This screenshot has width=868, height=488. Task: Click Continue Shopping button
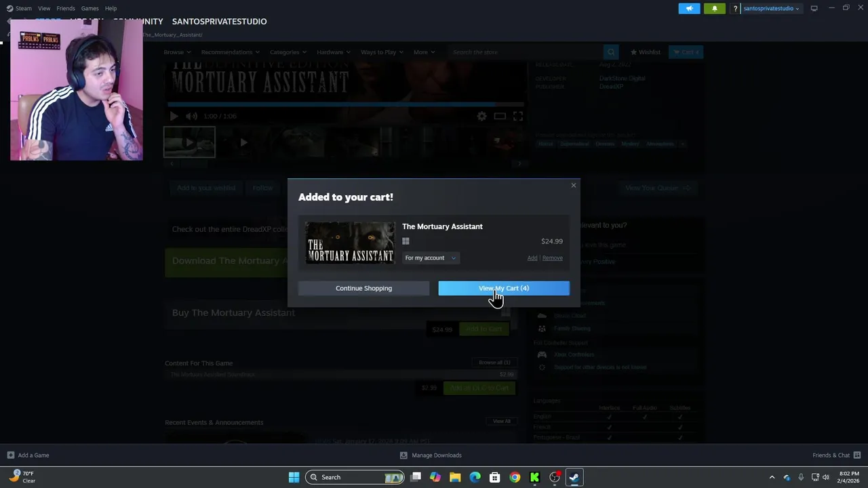pos(363,288)
